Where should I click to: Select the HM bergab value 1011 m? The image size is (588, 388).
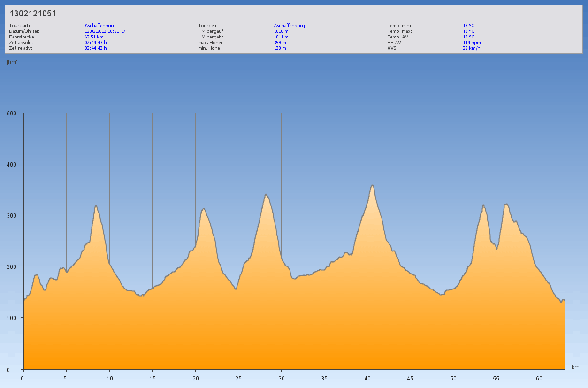(281, 37)
